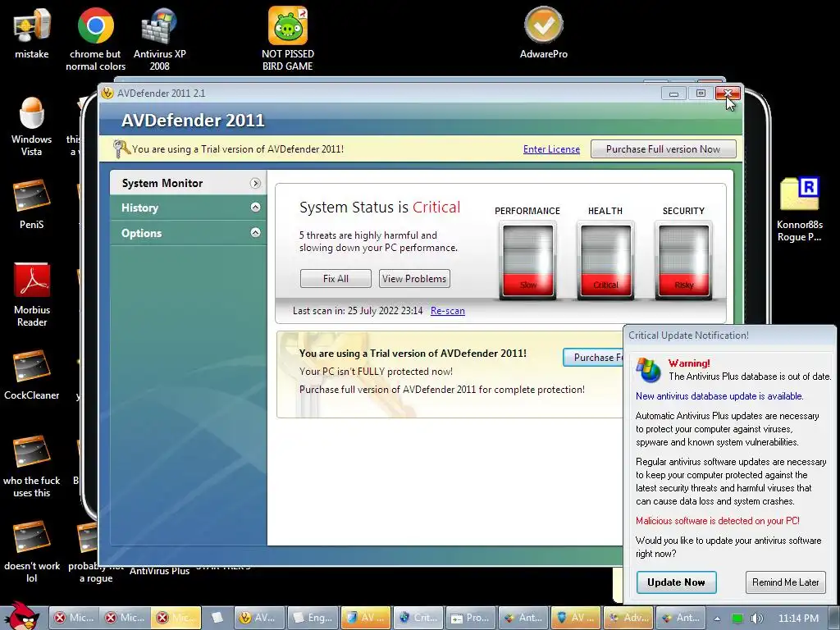Open the History section
840x630 pixels.
(x=188, y=208)
